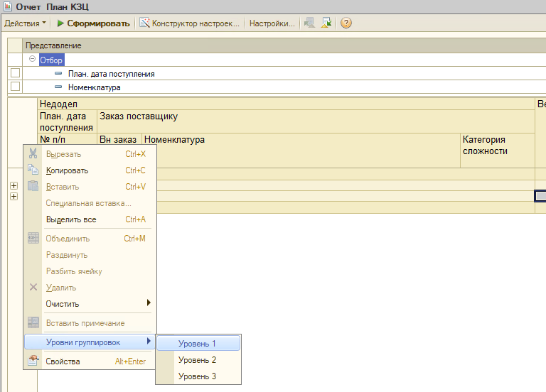Click the Представление column header

[284, 45]
